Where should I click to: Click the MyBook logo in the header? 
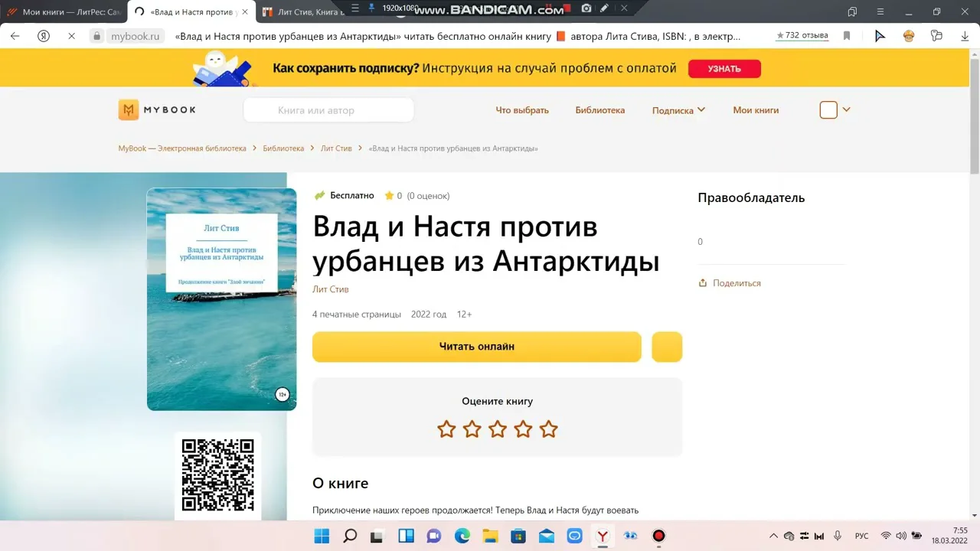[x=157, y=110]
